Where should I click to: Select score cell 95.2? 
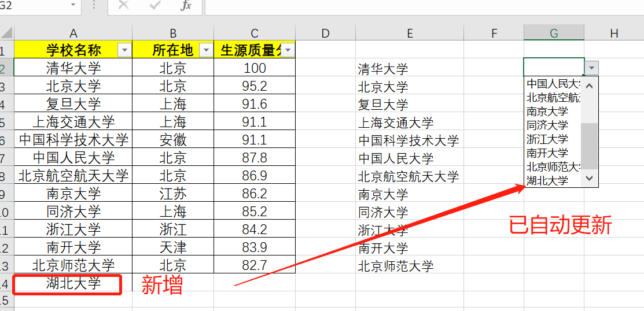[255, 86]
